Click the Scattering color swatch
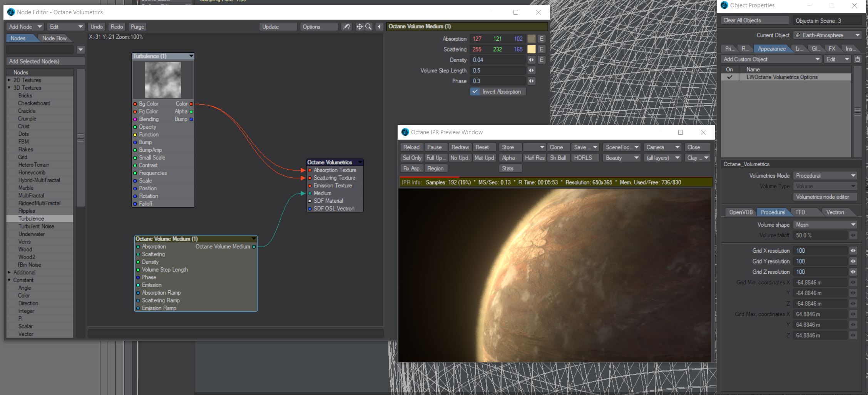 [x=531, y=49]
